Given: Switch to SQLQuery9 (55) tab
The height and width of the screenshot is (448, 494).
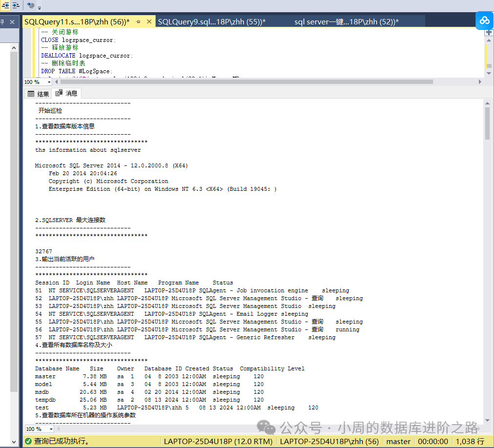Looking at the screenshot, I should tap(212, 22).
